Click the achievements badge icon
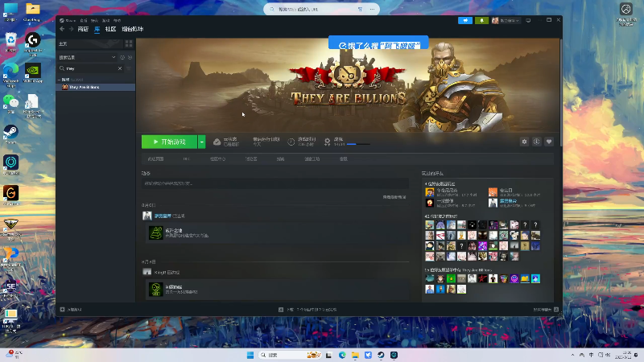This screenshot has width=644, height=362. (x=328, y=142)
